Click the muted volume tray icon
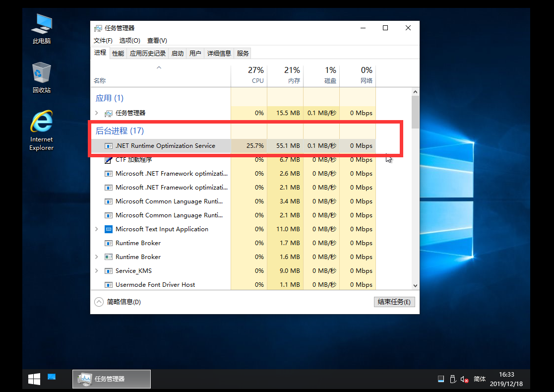554x392 pixels. tap(464, 379)
